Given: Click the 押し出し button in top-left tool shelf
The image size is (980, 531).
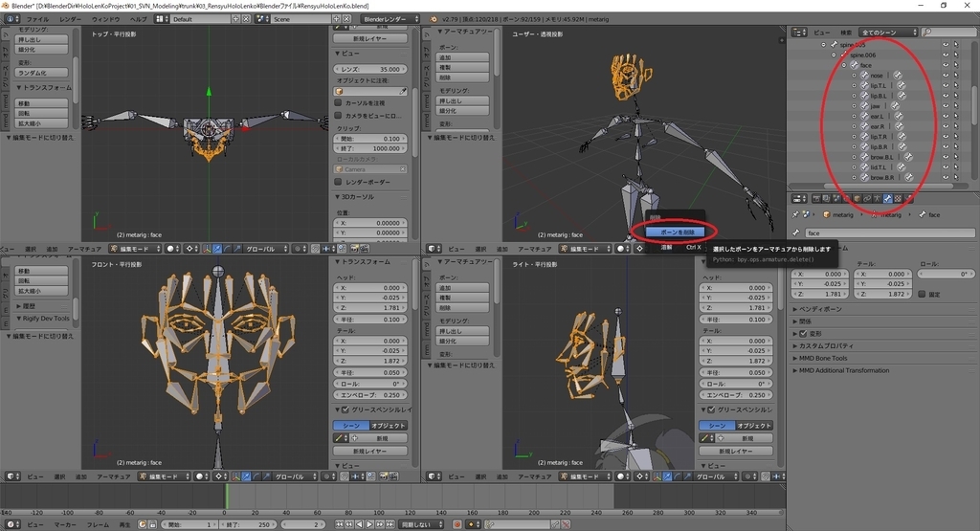Looking at the screenshot, I should [x=41, y=39].
